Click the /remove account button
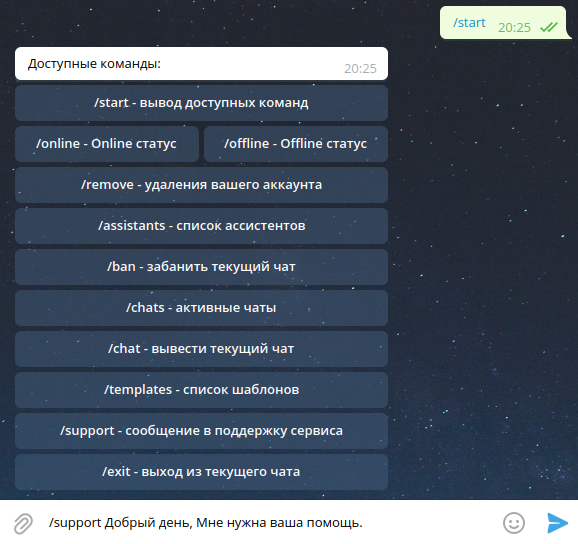 [201, 185]
